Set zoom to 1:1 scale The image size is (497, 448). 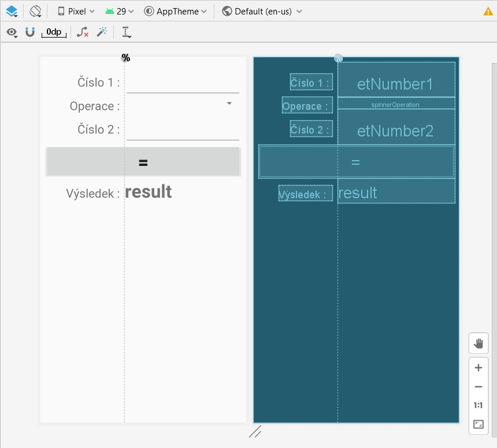coord(478,405)
